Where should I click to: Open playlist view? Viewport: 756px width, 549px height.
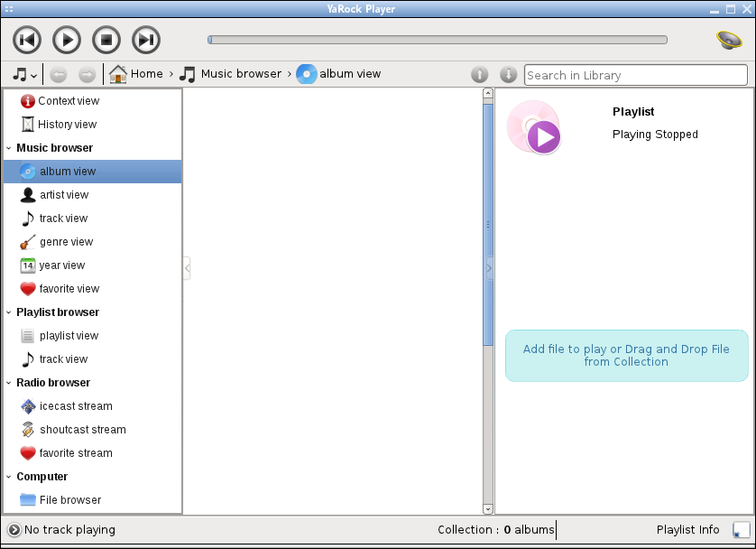pyautogui.click(x=93, y=336)
